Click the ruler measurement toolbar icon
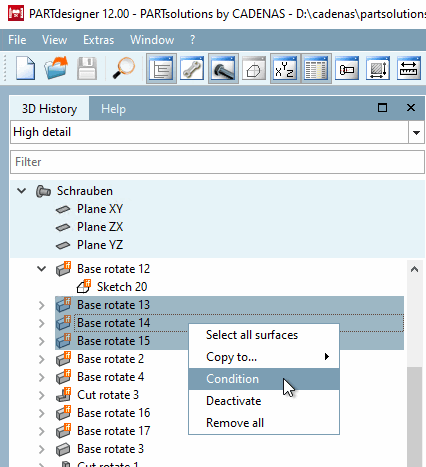 [409, 69]
